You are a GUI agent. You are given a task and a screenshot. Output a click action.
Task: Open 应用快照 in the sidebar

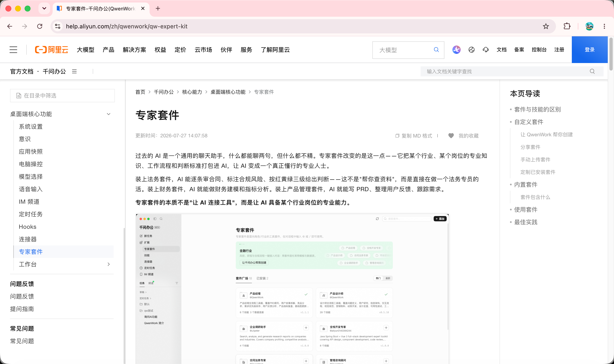point(31,152)
